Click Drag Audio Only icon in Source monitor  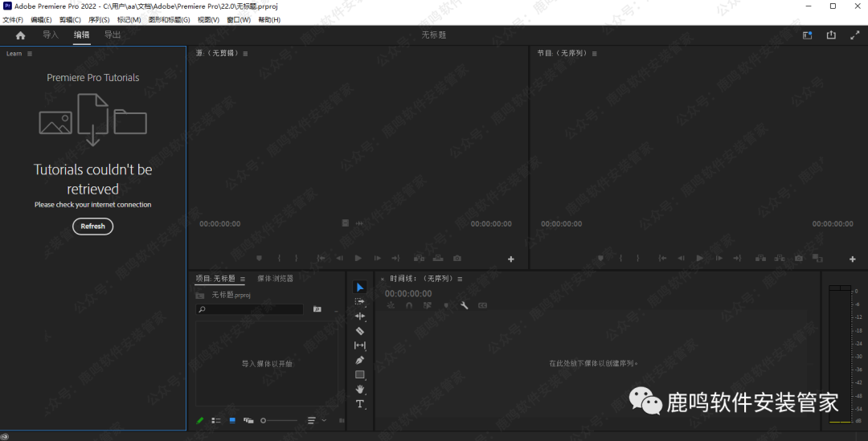(359, 223)
